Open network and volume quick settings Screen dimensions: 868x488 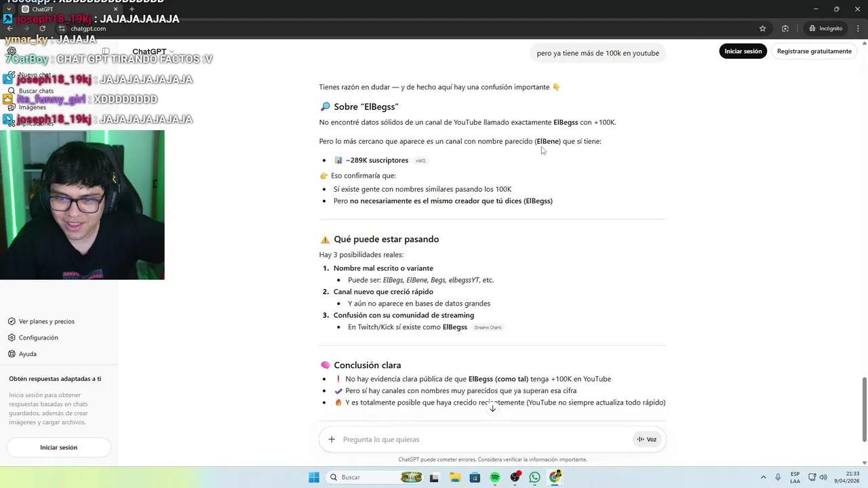[817, 477]
